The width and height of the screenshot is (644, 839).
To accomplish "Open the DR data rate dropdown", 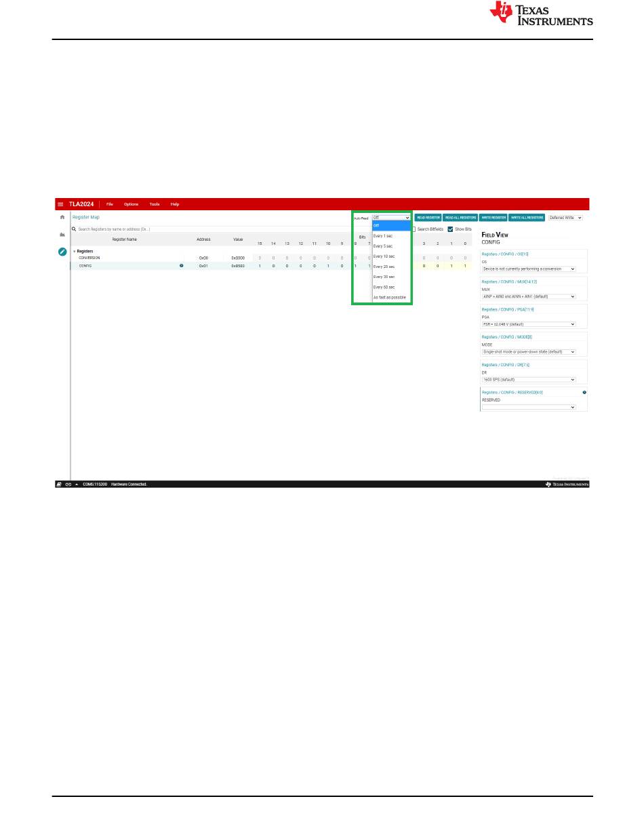I will click(x=529, y=380).
